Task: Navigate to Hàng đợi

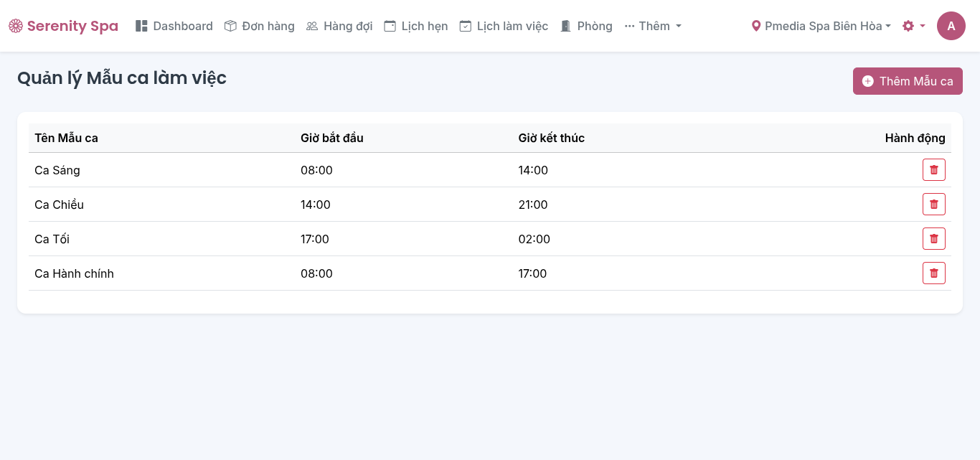Action: click(x=339, y=26)
